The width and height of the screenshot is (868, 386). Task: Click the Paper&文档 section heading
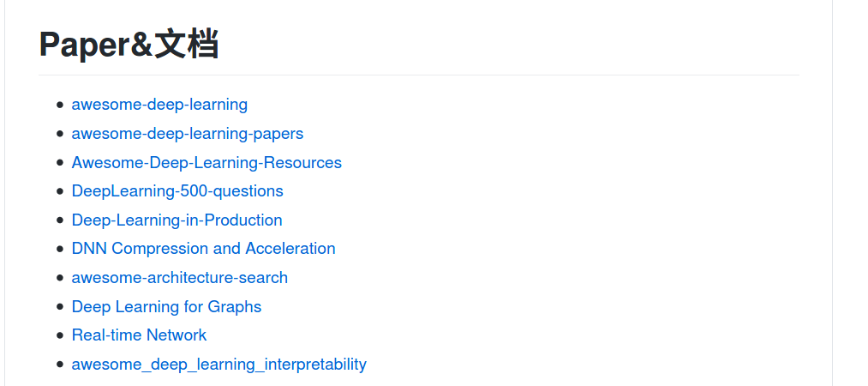pos(129,45)
